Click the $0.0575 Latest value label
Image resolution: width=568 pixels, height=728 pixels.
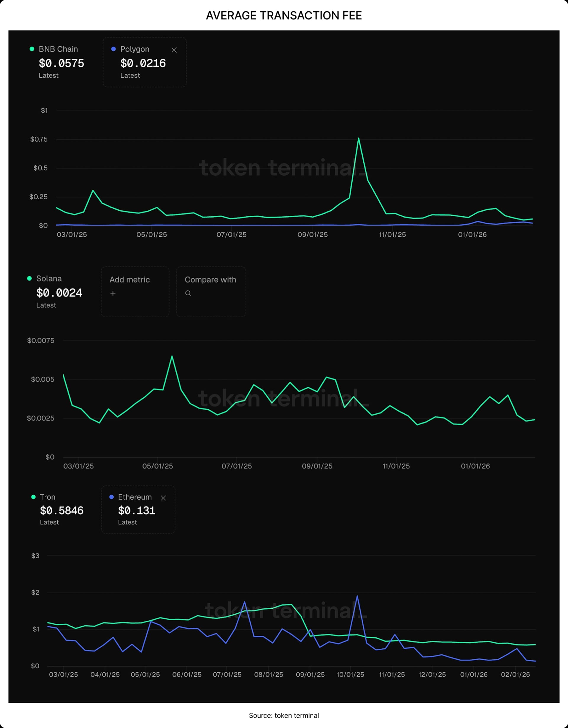[61, 63]
